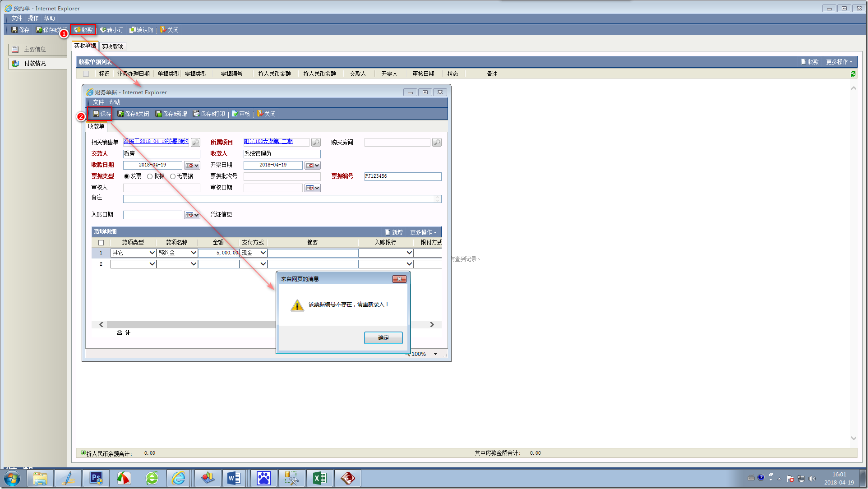Open 款项类型 dropdown in row 1
This screenshot has height=489, width=868.
pyautogui.click(x=152, y=253)
